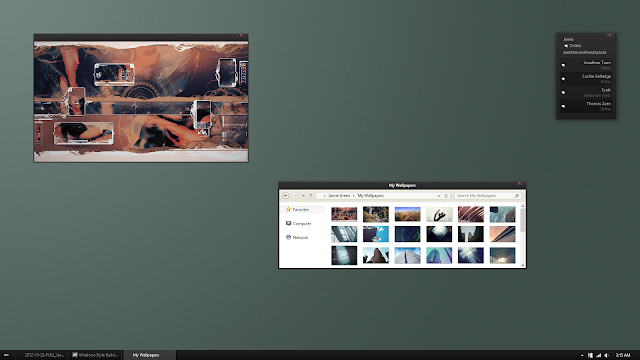Click the Forward arrow in the explorer toolbar
Screen dimensions: 640x360
[296, 196]
